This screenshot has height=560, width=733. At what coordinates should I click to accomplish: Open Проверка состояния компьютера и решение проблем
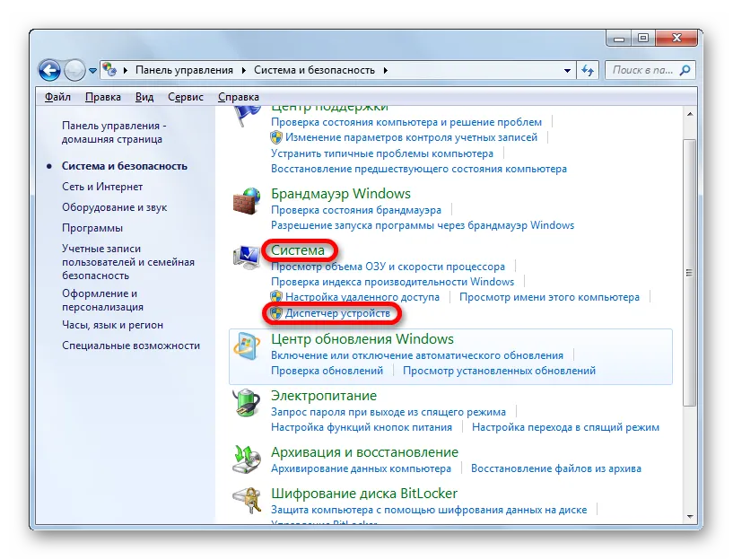406,122
